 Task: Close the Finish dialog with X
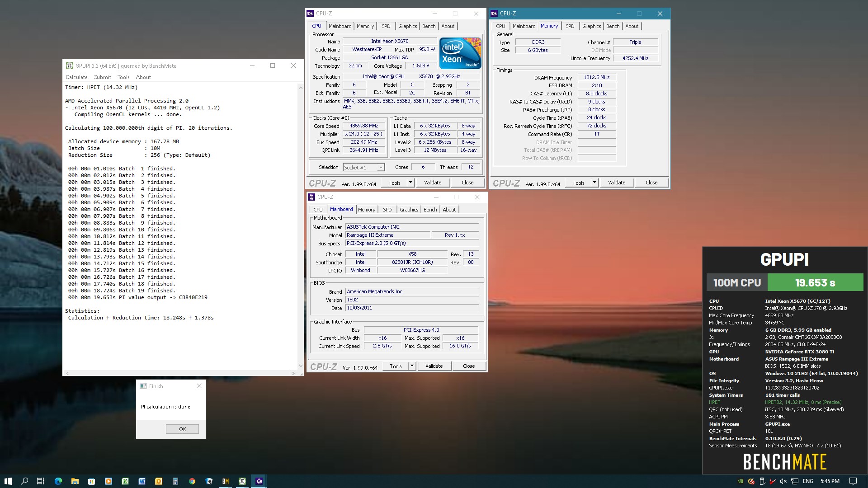click(199, 386)
